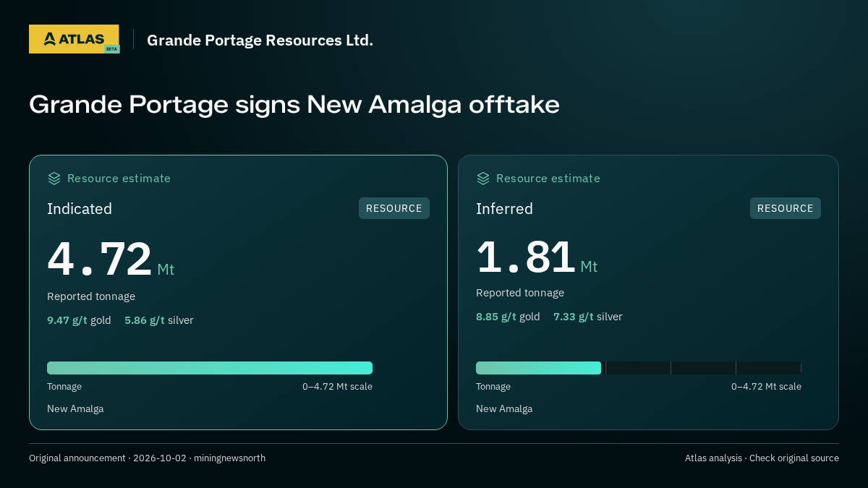Click the Inferred tonnage progress bar

[x=639, y=368]
